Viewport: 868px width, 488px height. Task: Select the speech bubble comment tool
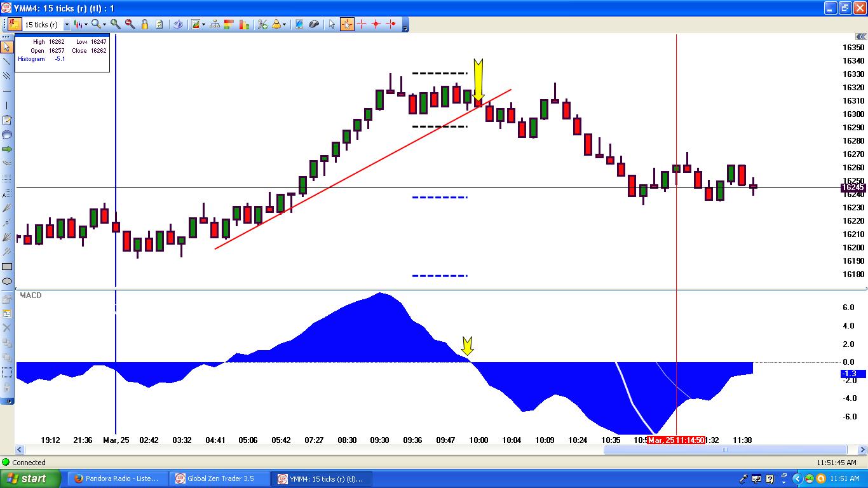[x=7, y=135]
